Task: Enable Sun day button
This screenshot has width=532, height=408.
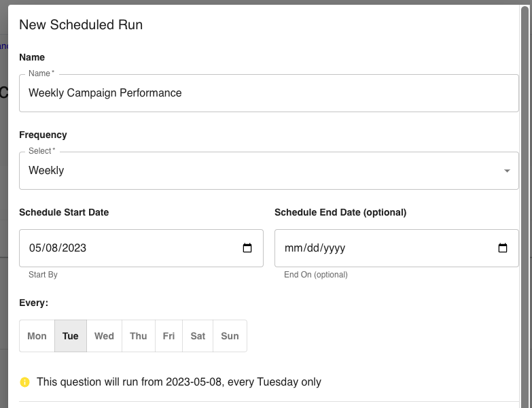Action: (230, 336)
